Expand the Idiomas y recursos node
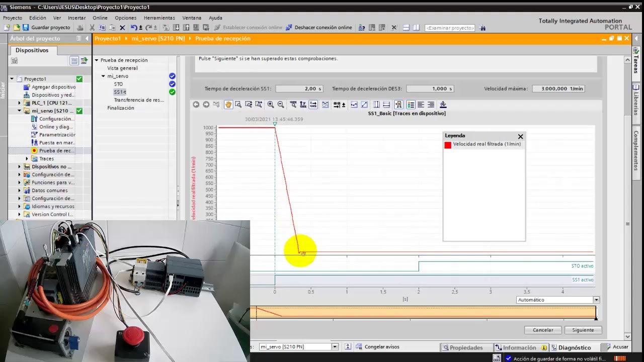The height and width of the screenshot is (362, 644). coord(20,207)
